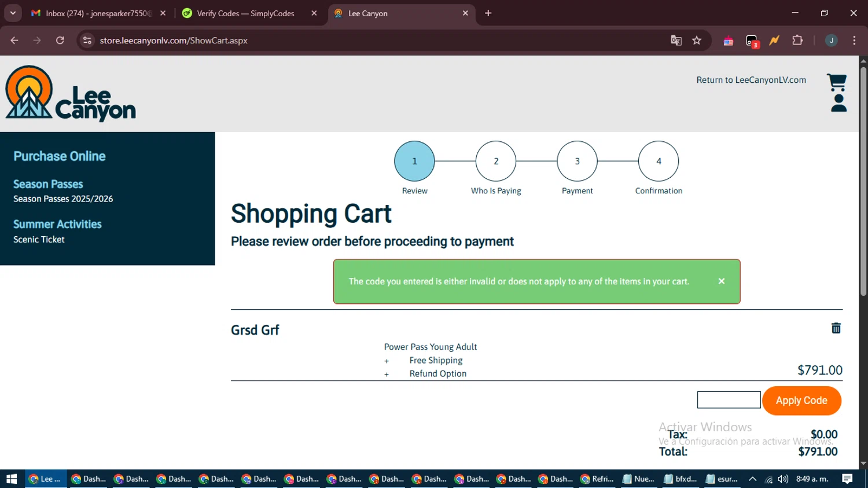Viewport: 868px width, 488px height.
Task: Click the Purchase Online heading
Action: (x=60, y=156)
